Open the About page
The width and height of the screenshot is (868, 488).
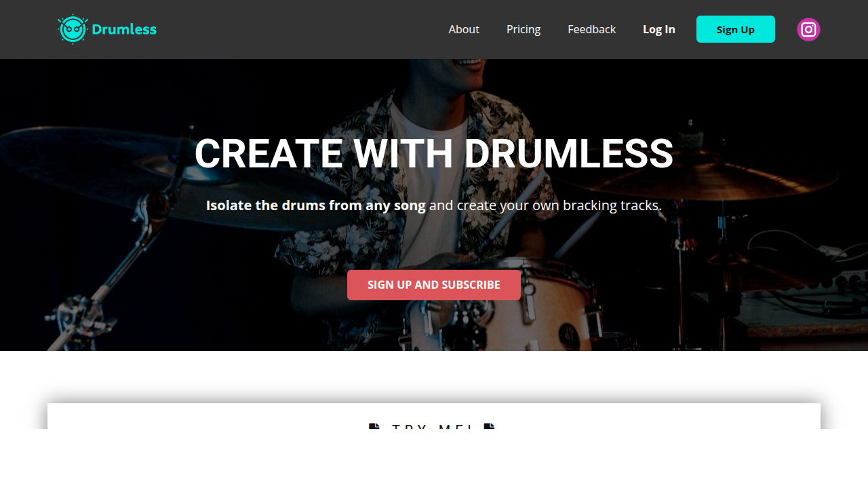464,29
